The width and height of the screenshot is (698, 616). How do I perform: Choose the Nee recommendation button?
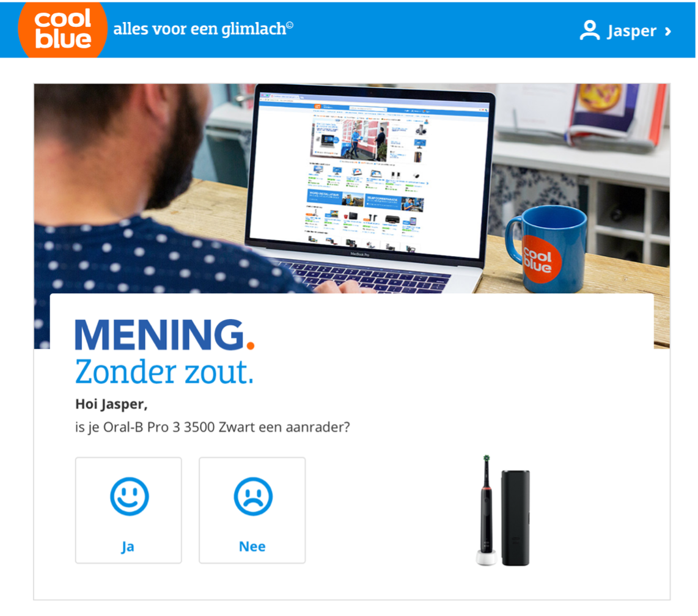pyautogui.click(x=252, y=510)
